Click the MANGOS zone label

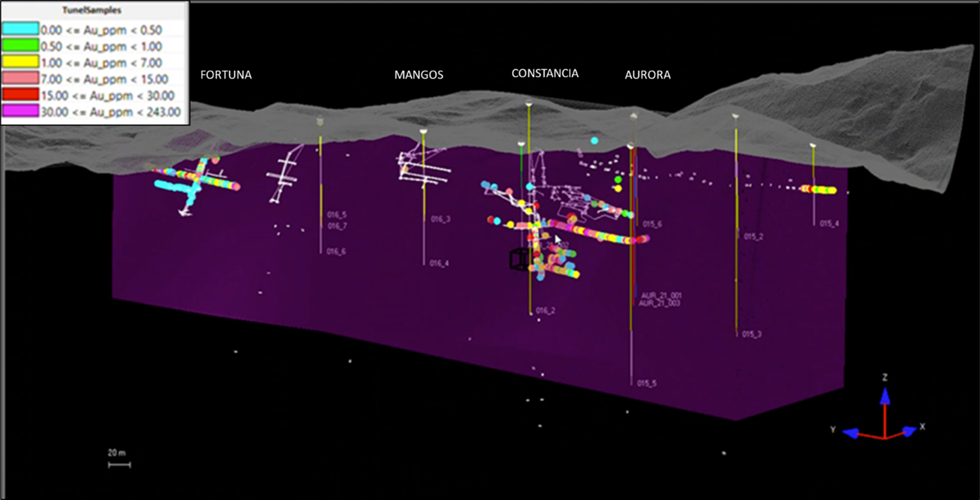pos(419,74)
